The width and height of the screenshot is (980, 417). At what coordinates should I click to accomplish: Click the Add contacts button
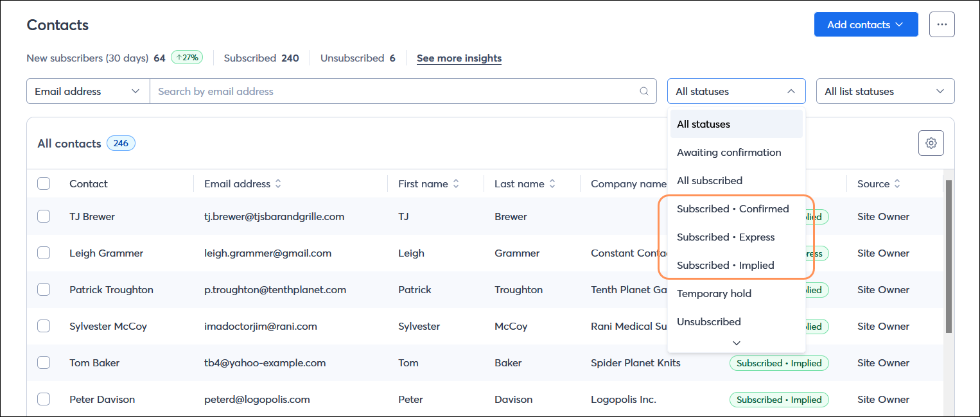pyautogui.click(x=857, y=24)
